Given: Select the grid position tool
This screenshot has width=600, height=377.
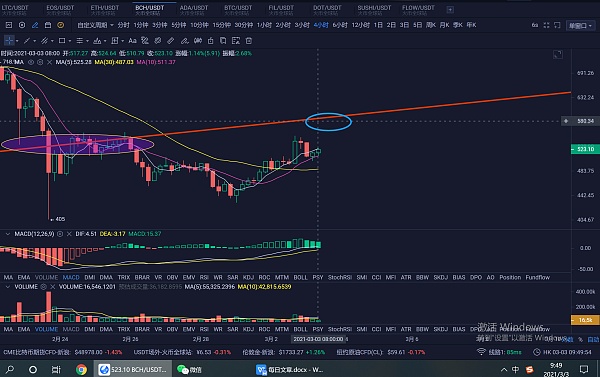Looking at the screenshot, I should [x=114, y=41].
